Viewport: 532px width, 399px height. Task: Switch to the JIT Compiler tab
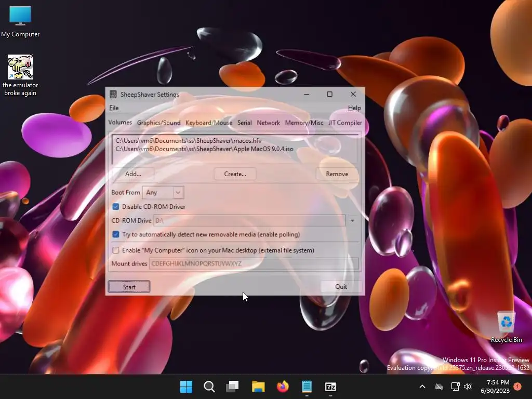(x=345, y=123)
